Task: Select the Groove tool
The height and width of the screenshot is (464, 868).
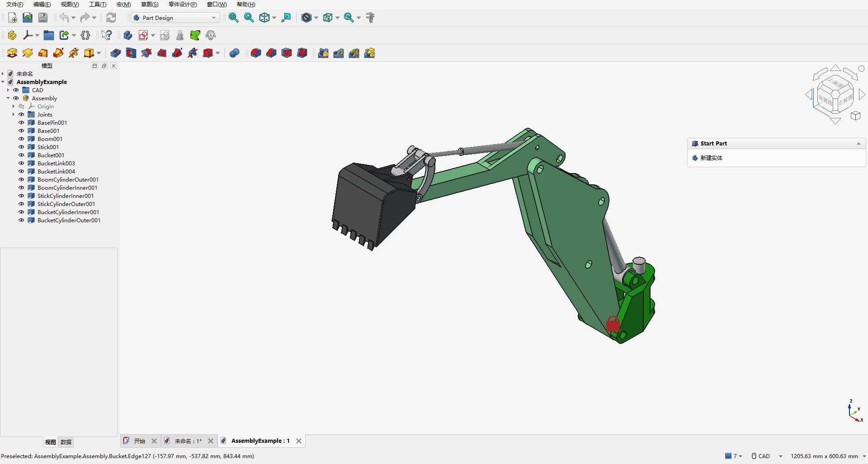Action: [146, 53]
